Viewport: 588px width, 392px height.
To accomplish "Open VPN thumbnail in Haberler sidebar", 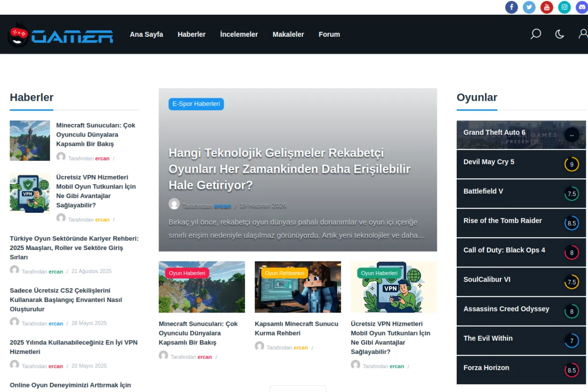I will tap(30, 193).
